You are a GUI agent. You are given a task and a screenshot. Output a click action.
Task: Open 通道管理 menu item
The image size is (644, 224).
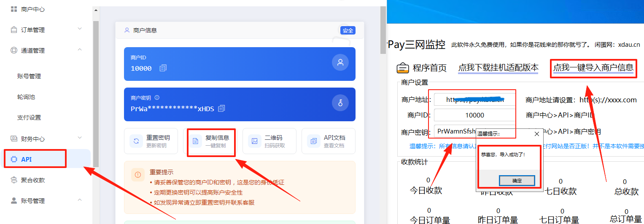(x=33, y=51)
